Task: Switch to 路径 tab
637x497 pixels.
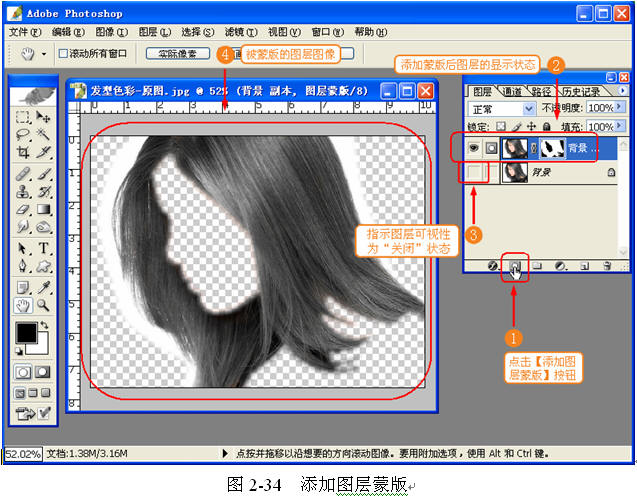Action: point(540,91)
